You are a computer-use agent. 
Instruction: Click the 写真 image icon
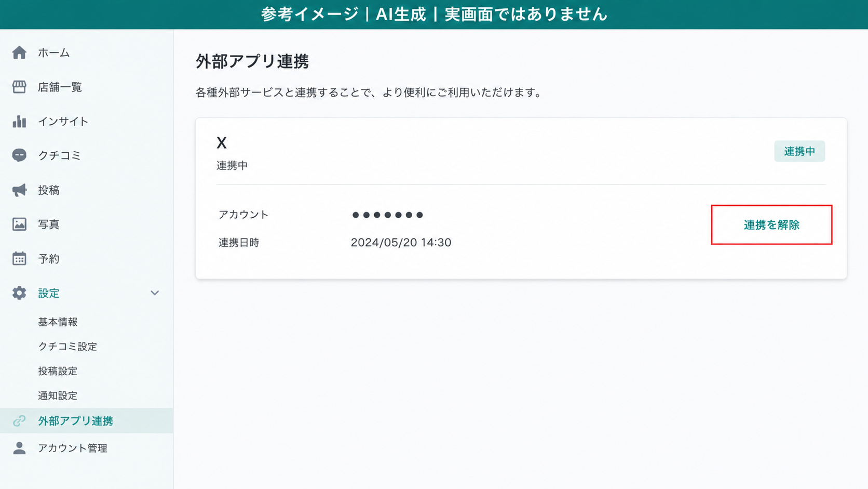(19, 224)
